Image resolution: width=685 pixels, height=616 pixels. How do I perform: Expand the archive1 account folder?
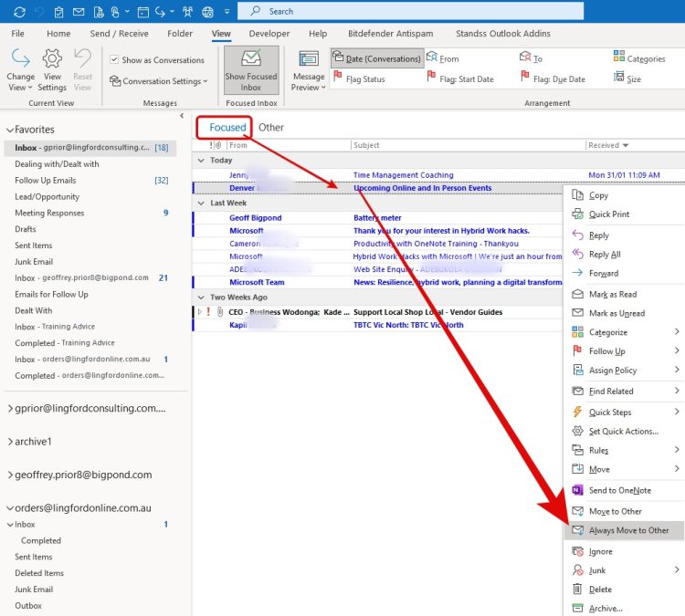(9, 442)
